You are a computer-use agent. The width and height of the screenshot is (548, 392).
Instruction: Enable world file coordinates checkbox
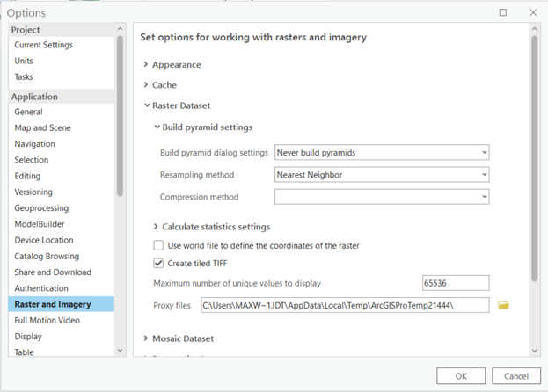click(159, 245)
